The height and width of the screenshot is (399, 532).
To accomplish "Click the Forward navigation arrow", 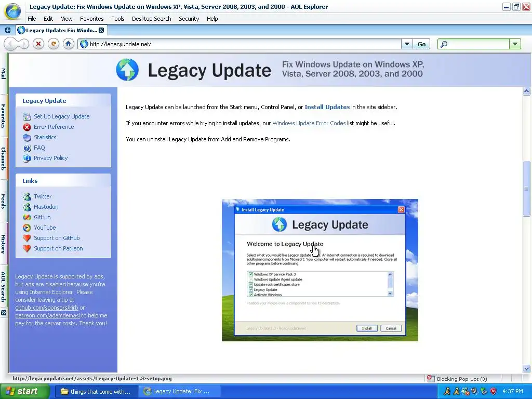I will pyautogui.click(x=23, y=44).
